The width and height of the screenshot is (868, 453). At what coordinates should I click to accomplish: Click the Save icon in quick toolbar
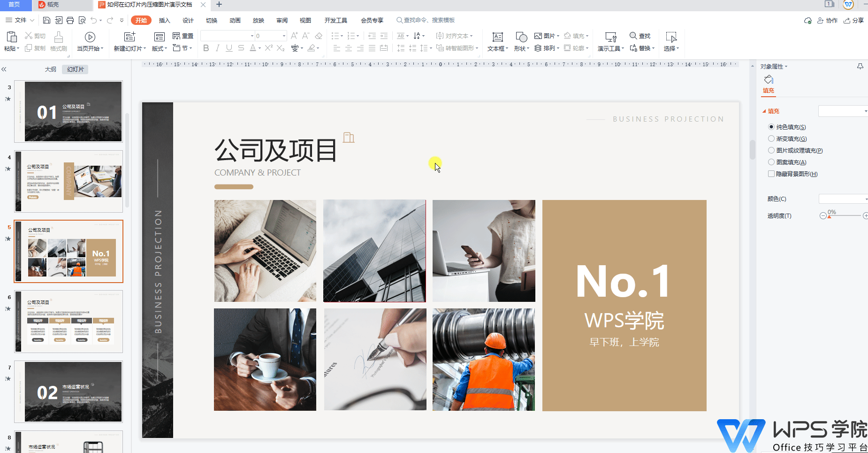(46, 20)
